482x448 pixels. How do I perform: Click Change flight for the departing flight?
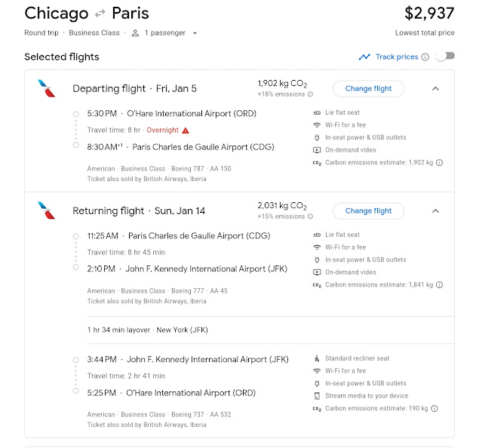point(368,88)
